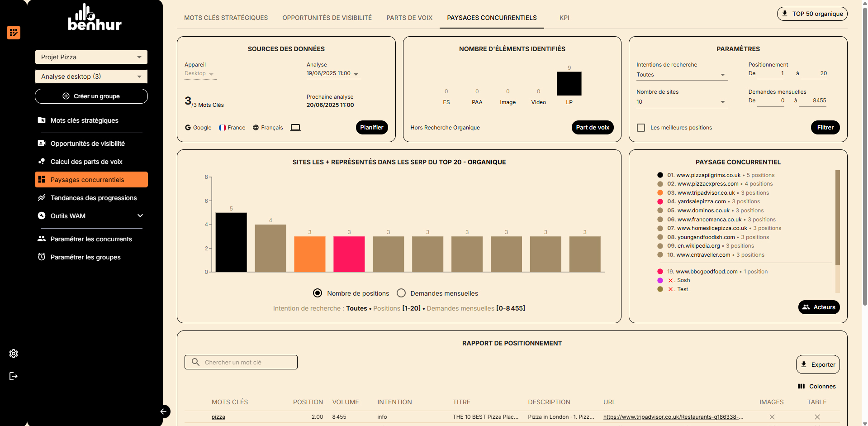
Task: Open the Intentions de recherche dropdown
Action: tap(682, 75)
